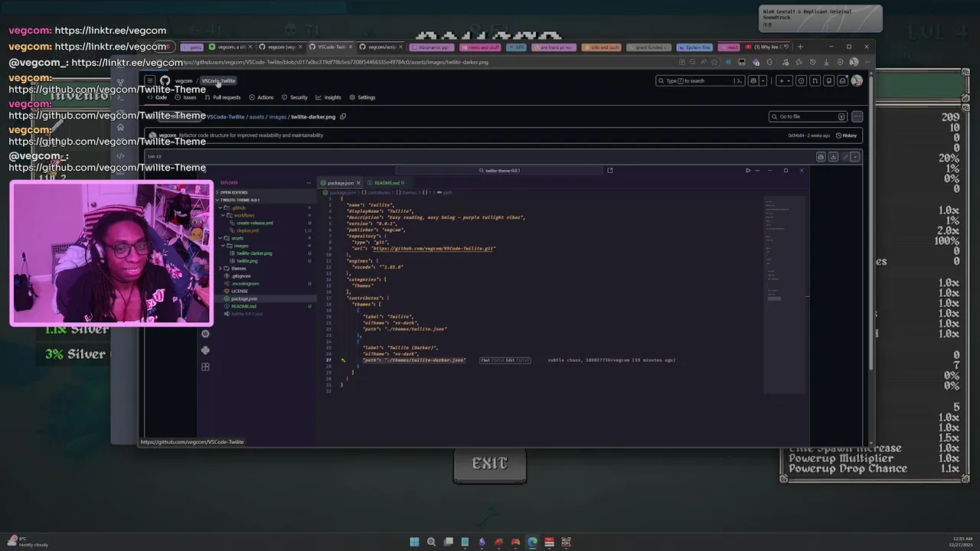
Task: Open the Actions tab
Action: coord(261,97)
